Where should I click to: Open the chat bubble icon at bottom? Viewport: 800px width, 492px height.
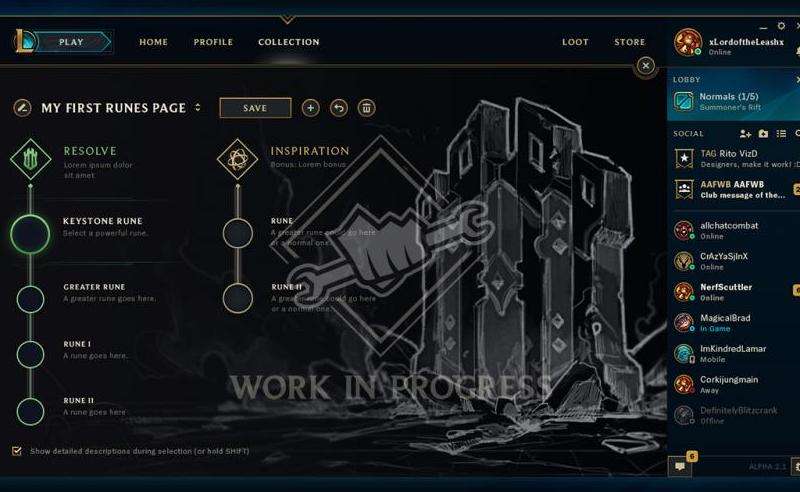coord(680,466)
